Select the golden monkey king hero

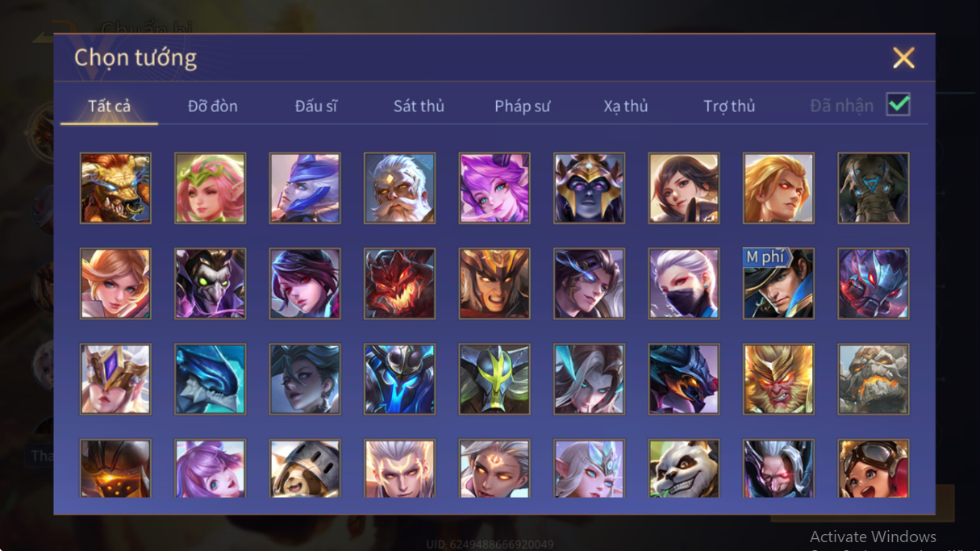[778, 379]
